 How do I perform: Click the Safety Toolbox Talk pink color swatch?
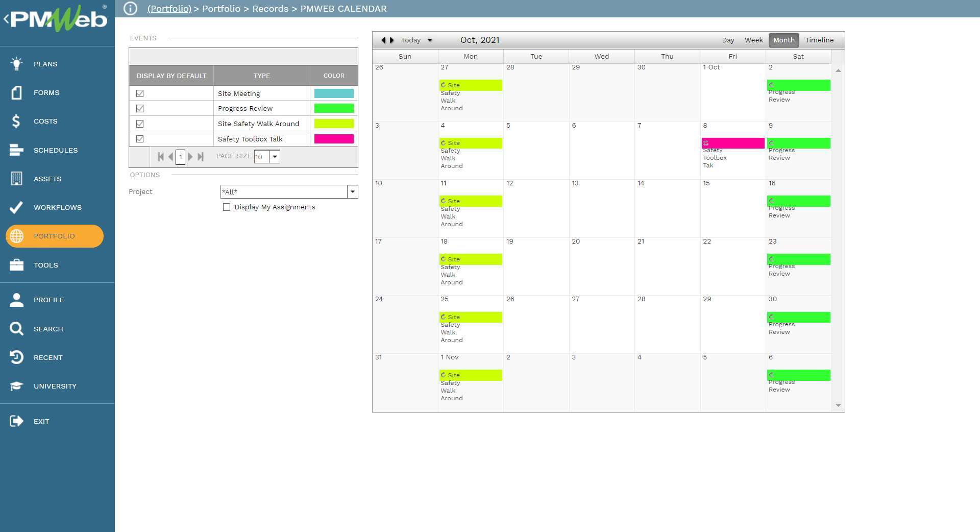(334, 139)
